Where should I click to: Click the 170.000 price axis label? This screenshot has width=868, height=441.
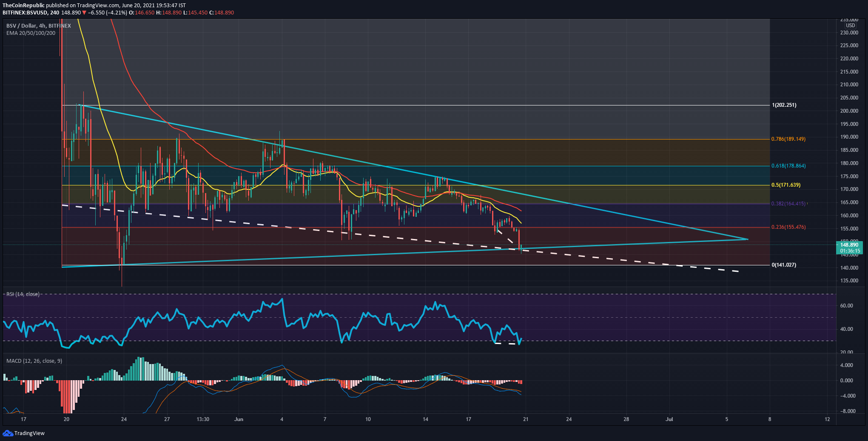pyautogui.click(x=849, y=189)
